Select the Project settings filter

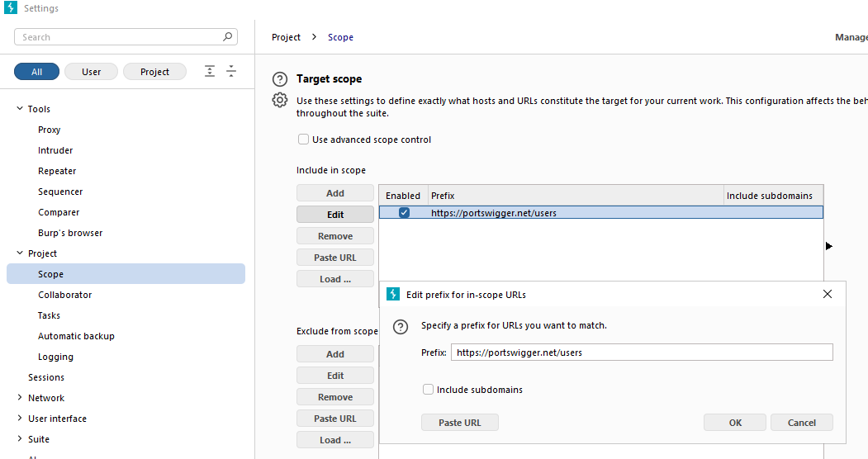(154, 71)
